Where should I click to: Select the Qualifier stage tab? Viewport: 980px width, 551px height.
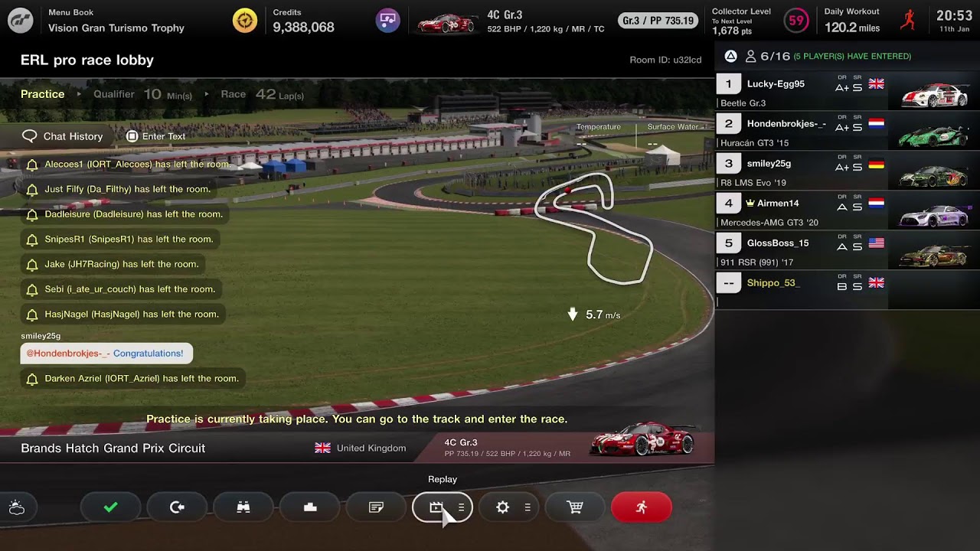pos(114,94)
